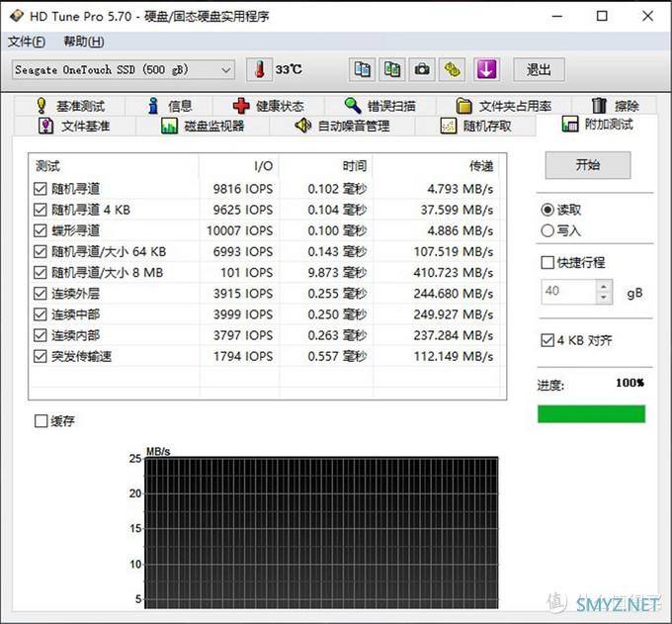Image resolution: width=672 pixels, height=624 pixels.
Task: Toggle the 4 KB 对齐 alignment checkbox
Action: 547,340
